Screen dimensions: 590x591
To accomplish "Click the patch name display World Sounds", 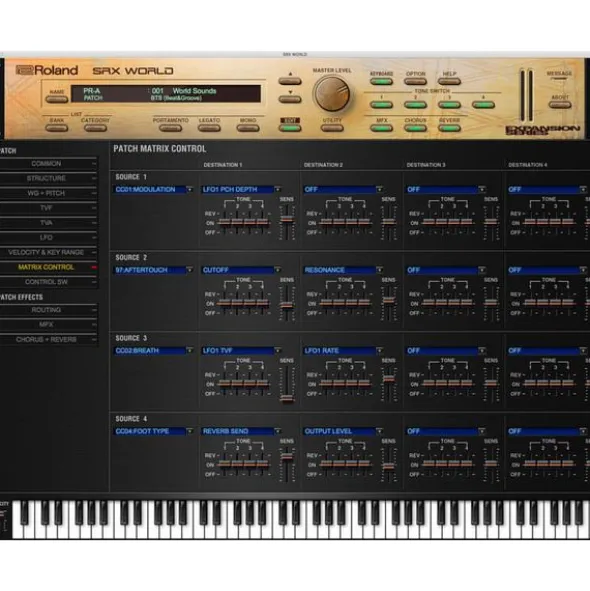I will [194, 91].
